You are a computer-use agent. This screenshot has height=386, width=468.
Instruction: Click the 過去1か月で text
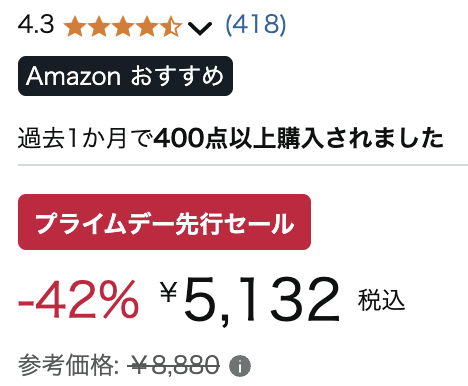click(86, 138)
